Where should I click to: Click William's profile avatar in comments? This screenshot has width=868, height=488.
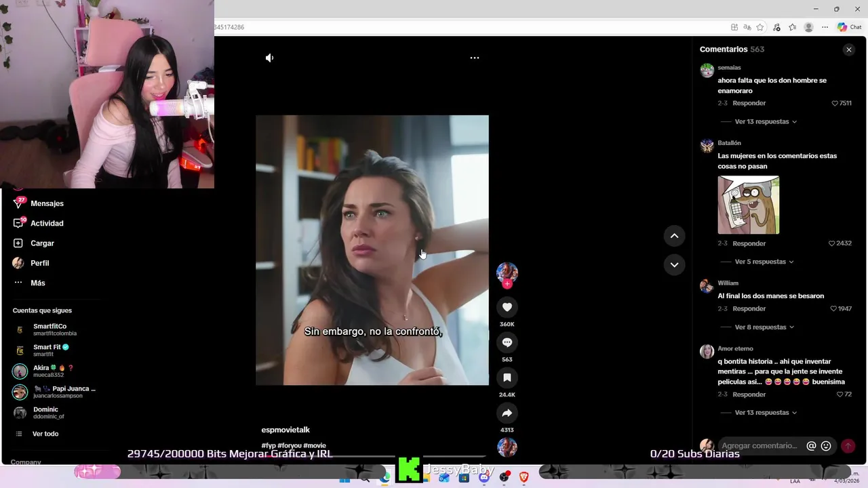[707, 285]
